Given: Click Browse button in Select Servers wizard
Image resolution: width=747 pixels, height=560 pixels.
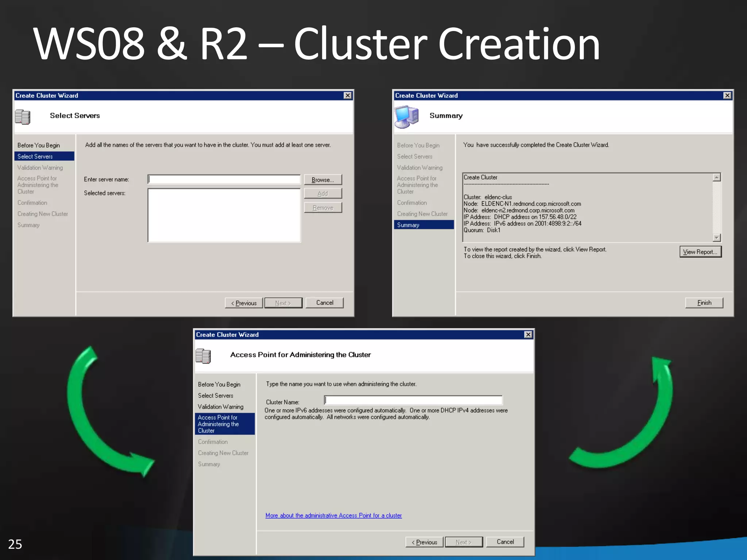Looking at the screenshot, I should click(323, 180).
